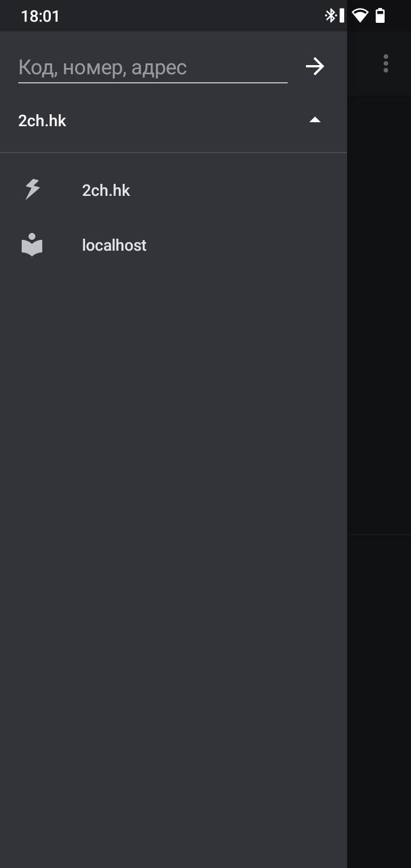Open the three-dot overflow menu
411x868 pixels.
386,63
